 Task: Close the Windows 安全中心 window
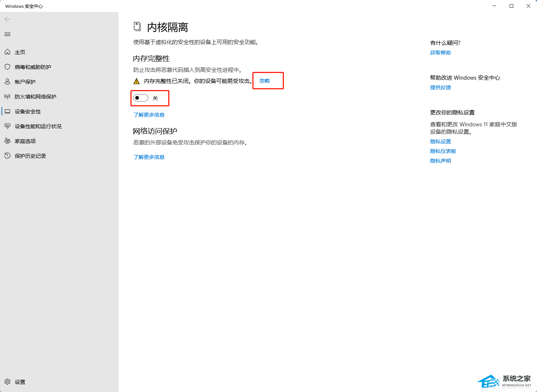[528, 6]
